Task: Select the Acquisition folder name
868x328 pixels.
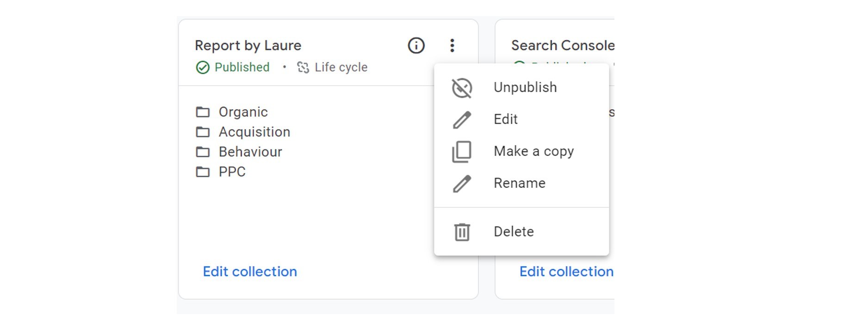Action: tap(254, 132)
